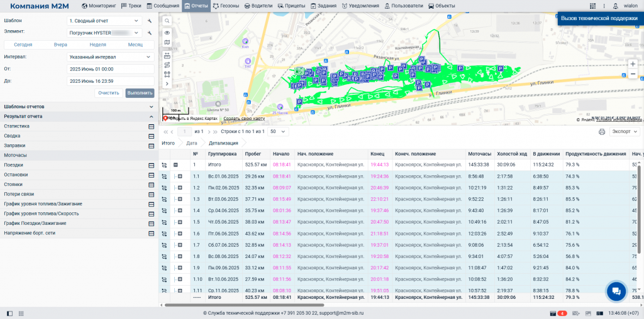This screenshot has height=319, width=644.
Task: Expand the map tools panel arrow
Action: pyautogui.click(x=167, y=84)
